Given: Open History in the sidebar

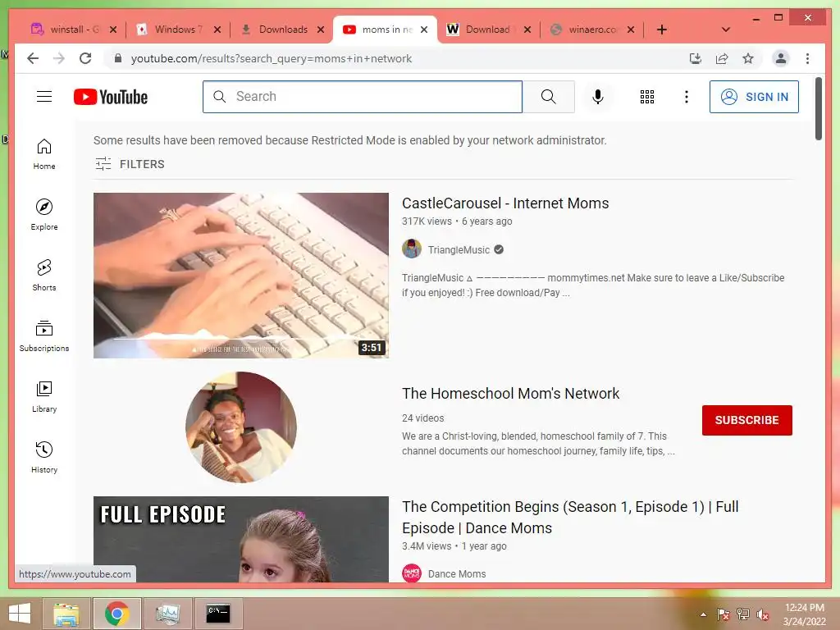Looking at the screenshot, I should tap(44, 457).
